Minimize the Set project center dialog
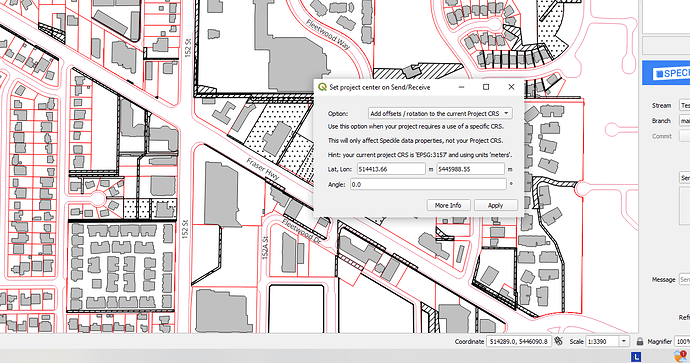Viewport: 690px width, 363px height. [461, 87]
